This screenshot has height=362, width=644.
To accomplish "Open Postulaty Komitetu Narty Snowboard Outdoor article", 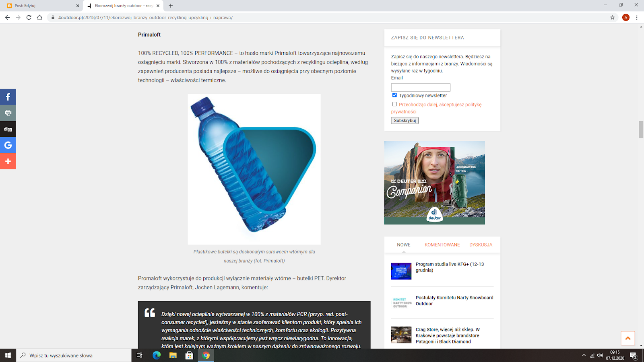I will pyautogui.click(x=454, y=300).
